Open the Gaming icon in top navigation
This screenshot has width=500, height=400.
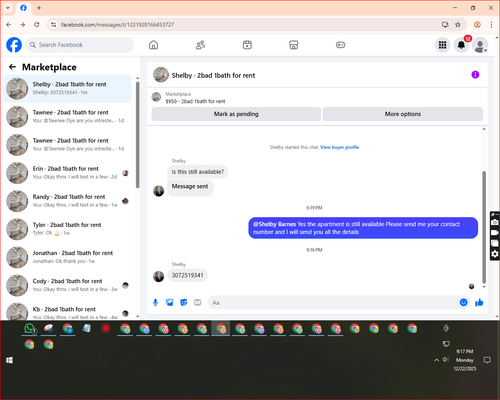pyautogui.click(x=340, y=45)
